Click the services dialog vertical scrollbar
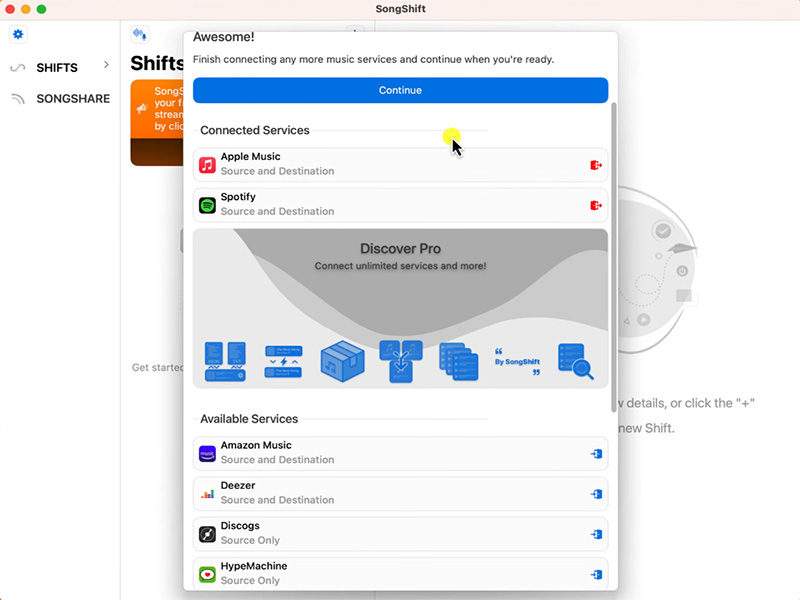Screen dimensions: 800x600 tap(614, 257)
